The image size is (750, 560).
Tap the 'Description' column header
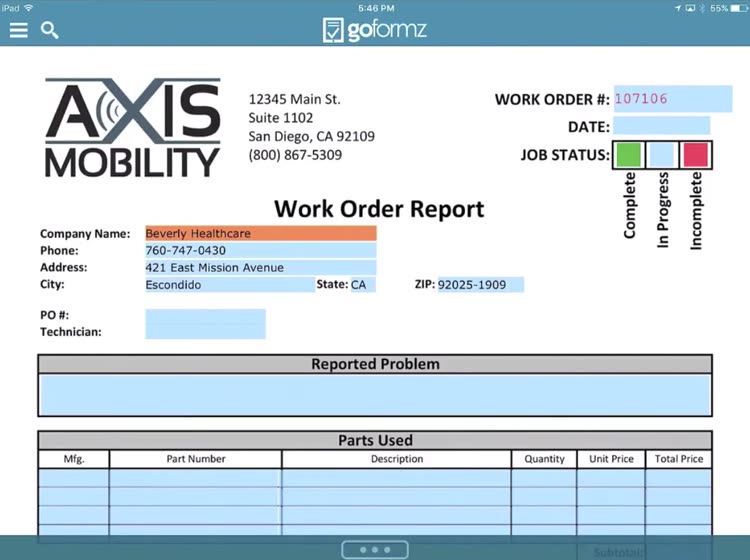(x=397, y=459)
